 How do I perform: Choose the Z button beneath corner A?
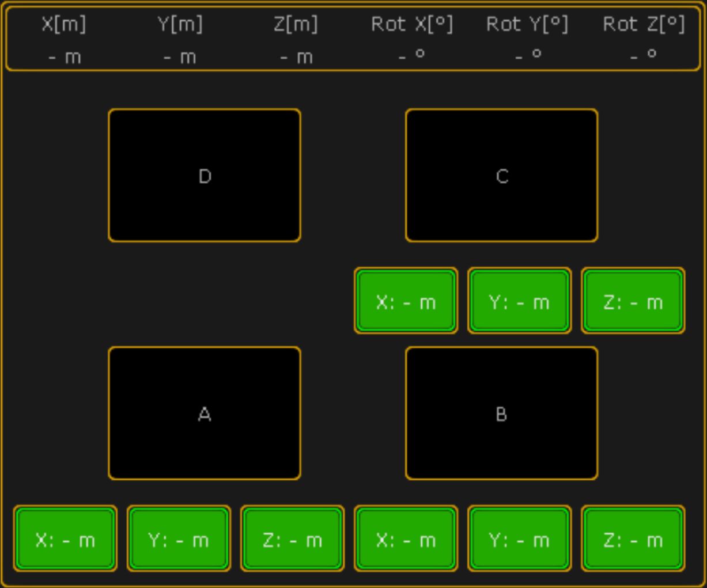click(x=292, y=539)
